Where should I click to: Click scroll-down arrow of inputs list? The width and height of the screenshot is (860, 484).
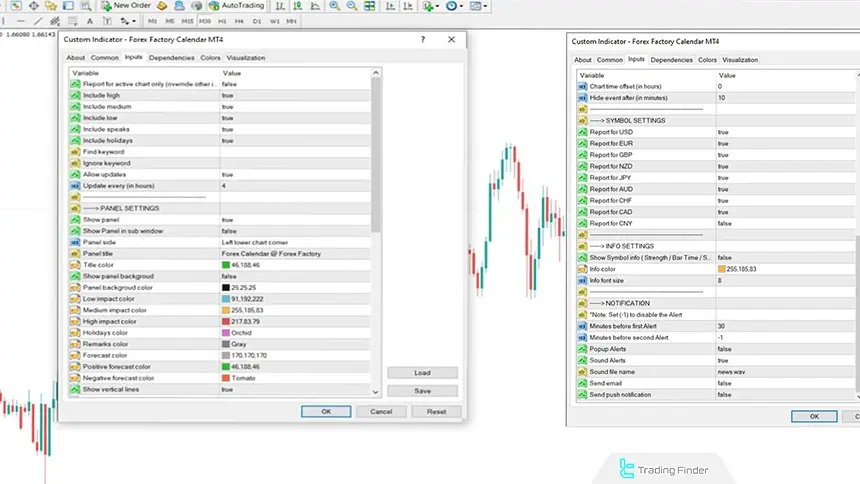point(376,392)
